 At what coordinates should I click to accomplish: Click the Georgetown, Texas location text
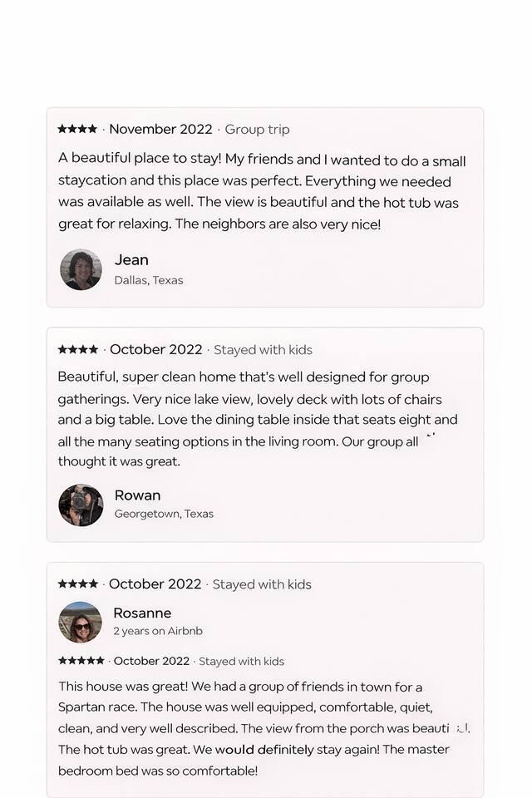click(164, 514)
